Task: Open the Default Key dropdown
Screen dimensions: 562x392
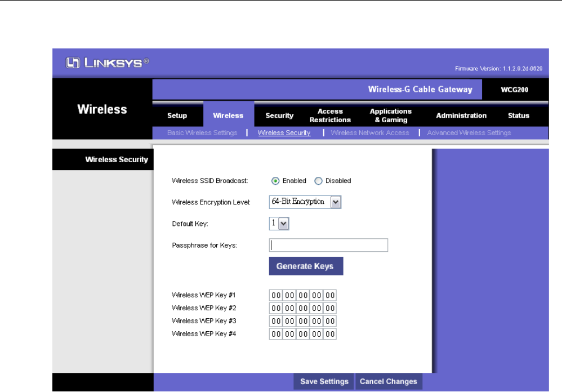Action: (x=279, y=224)
